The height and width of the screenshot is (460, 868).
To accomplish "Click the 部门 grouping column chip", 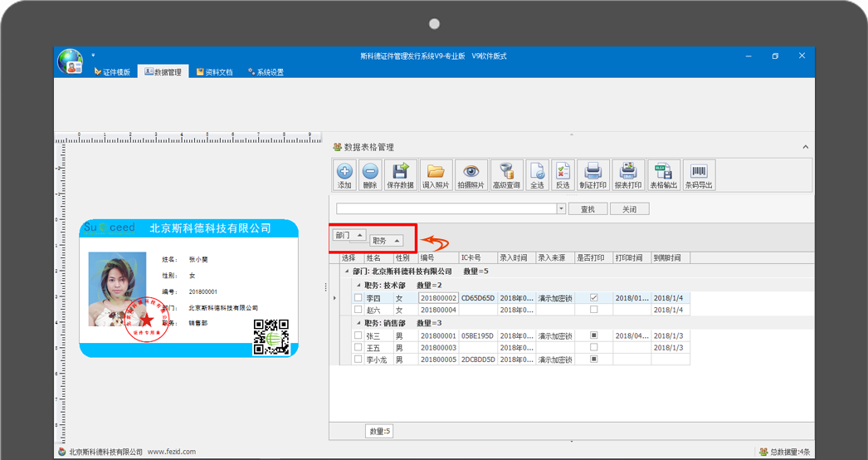I will pos(349,235).
